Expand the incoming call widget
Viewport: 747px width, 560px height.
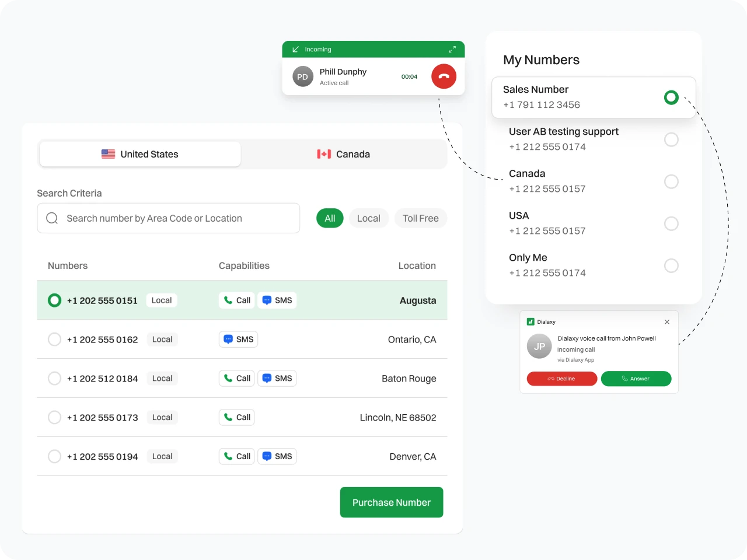pos(452,50)
